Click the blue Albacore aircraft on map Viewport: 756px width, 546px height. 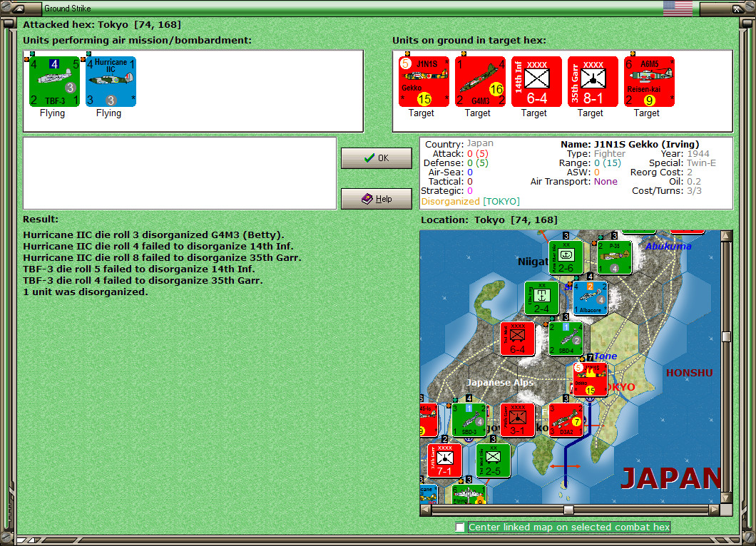[x=590, y=298]
